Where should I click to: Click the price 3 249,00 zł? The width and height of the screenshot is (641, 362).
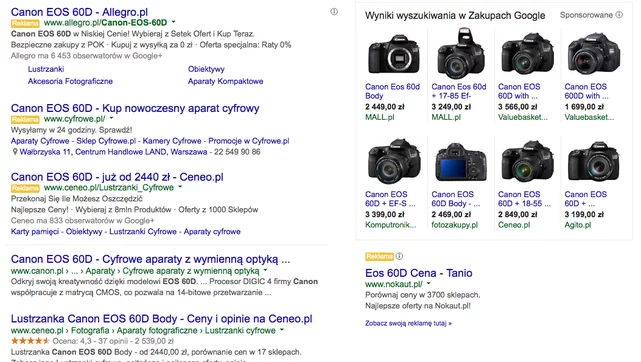[451, 107]
